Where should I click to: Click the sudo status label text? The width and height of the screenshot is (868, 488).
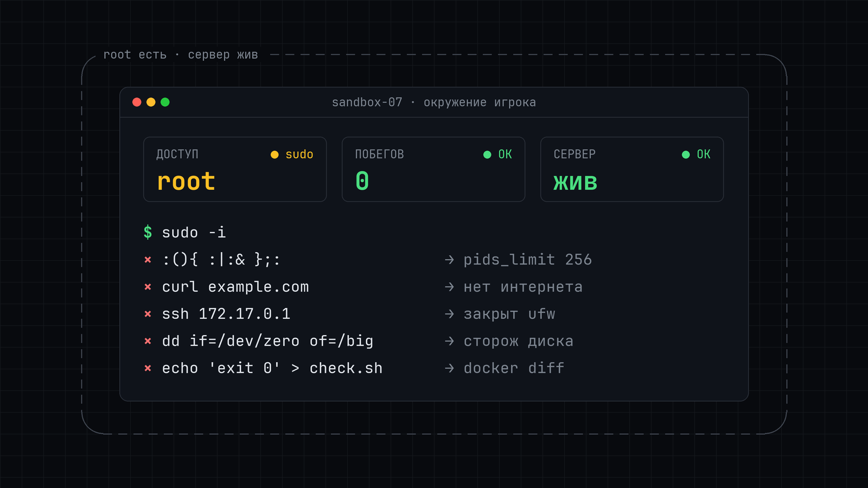coord(299,155)
